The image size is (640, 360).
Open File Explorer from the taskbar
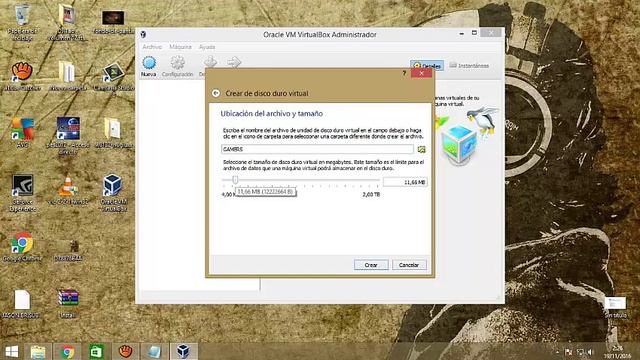pyautogui.click(x=38, y=352)
